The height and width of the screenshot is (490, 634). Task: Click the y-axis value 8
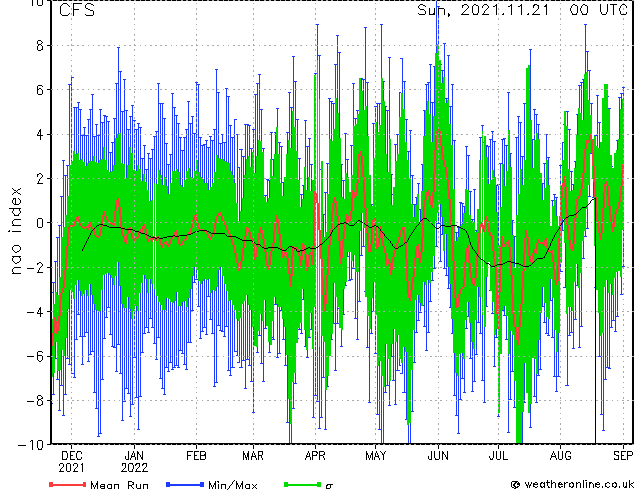(x=40, y=46)
